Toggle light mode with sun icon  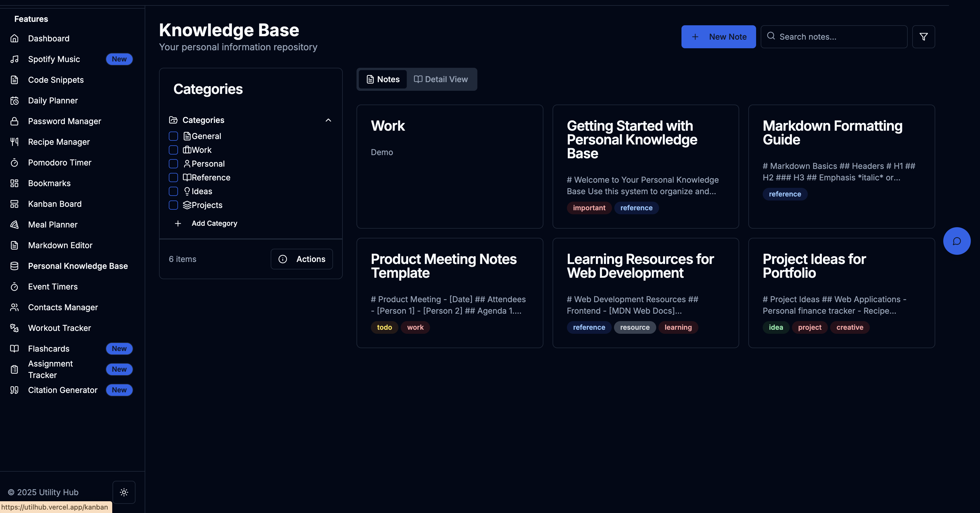click(124, 492)
